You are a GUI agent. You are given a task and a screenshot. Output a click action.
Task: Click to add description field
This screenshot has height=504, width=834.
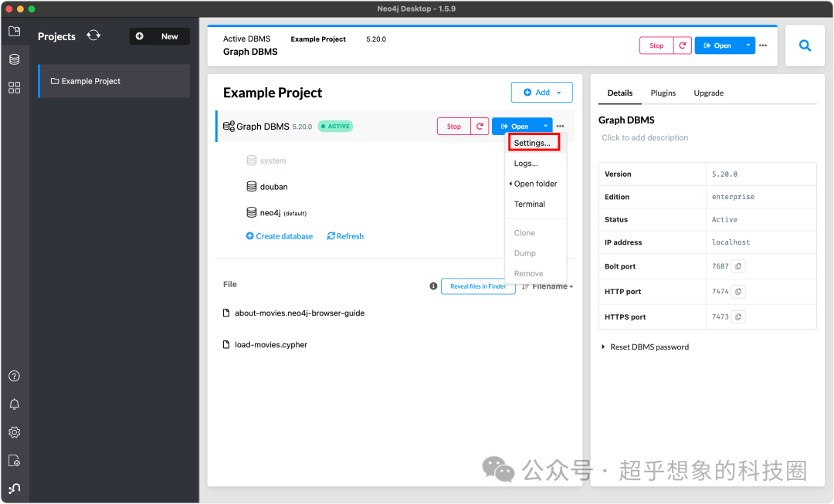[645, 137]
